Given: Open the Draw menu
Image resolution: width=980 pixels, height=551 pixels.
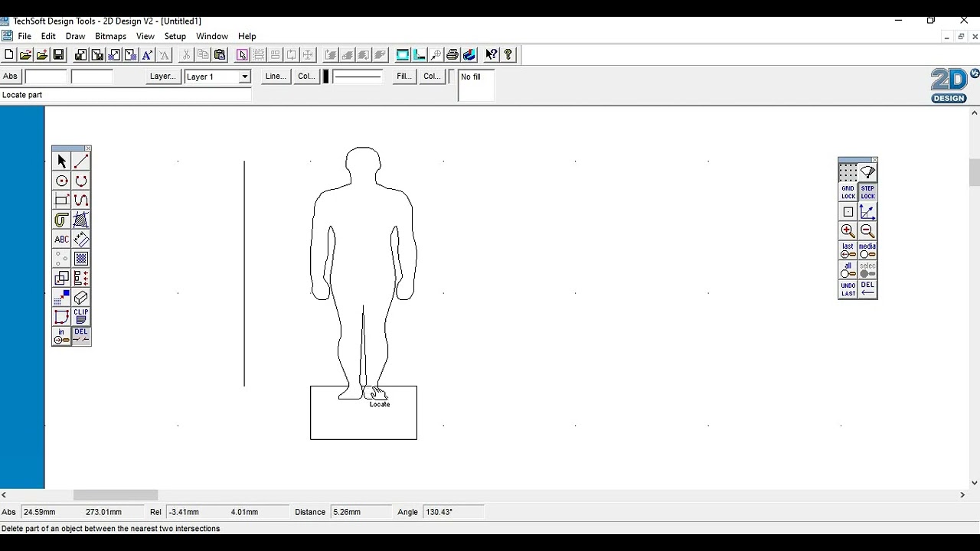Looking at the screenshot, I should tap(75, 36).
